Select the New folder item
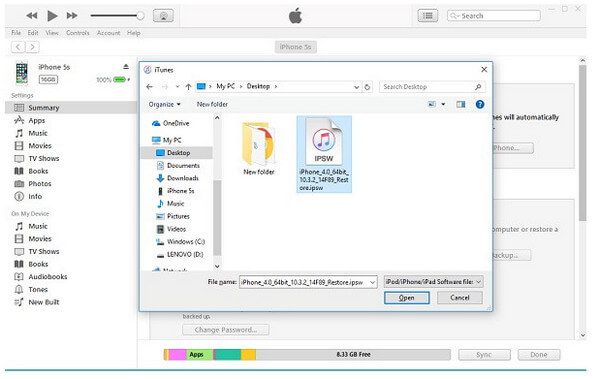600x379 pixels. pos(259,149)
